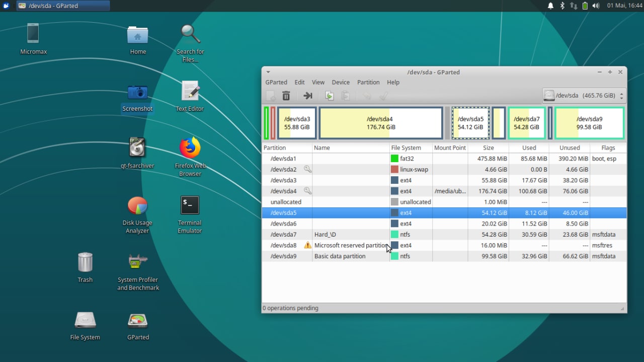Image resolution: width=644 pixels, height=362 pixels.
Task: Click the battery indicator in panel
Action: point(585,6)
